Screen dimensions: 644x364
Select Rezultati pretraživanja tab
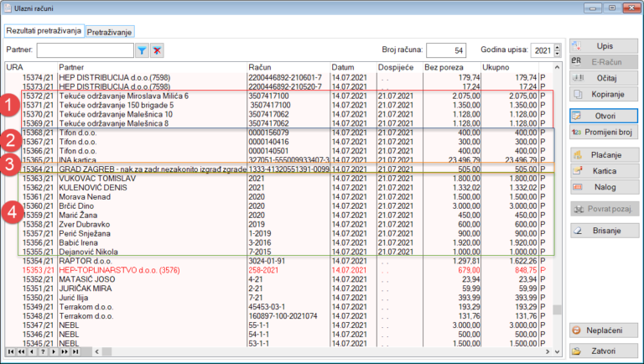click(x=44, y=31)
